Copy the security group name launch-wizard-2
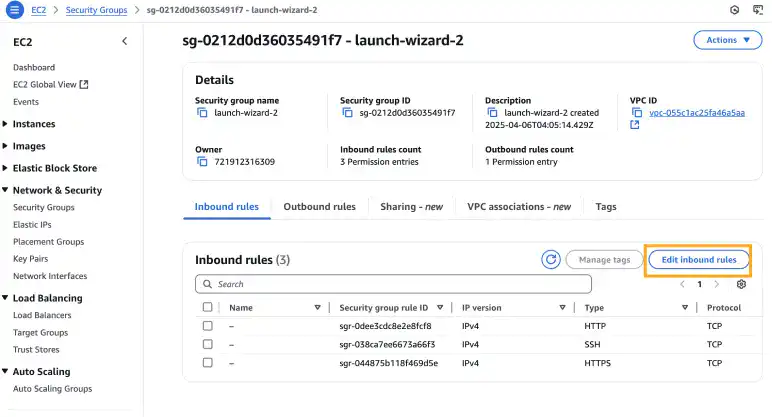The height and width of the screenshot is (417, 772). (202, 113)
